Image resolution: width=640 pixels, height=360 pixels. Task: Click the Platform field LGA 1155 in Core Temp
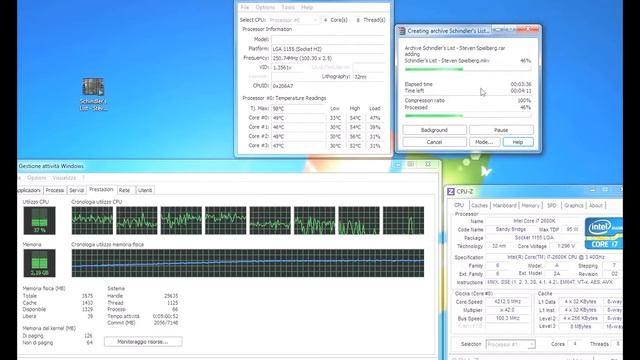328,49
